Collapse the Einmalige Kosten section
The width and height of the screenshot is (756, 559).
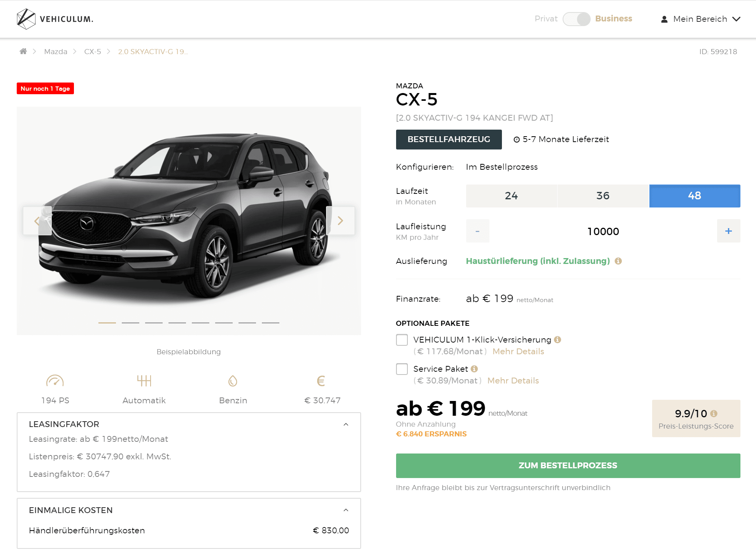(346, 510)
